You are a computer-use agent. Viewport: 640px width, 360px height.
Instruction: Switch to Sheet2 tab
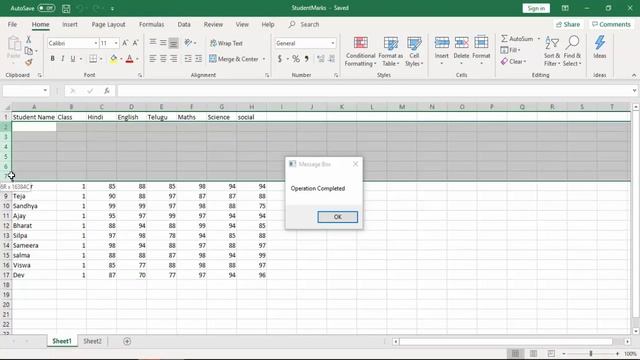[92, 341]
